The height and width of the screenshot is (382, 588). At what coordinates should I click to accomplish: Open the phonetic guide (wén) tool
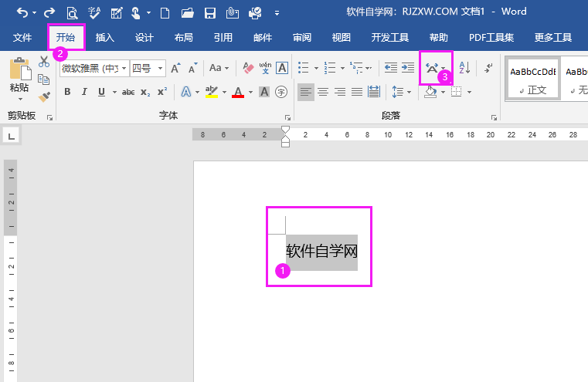point(265,68)
